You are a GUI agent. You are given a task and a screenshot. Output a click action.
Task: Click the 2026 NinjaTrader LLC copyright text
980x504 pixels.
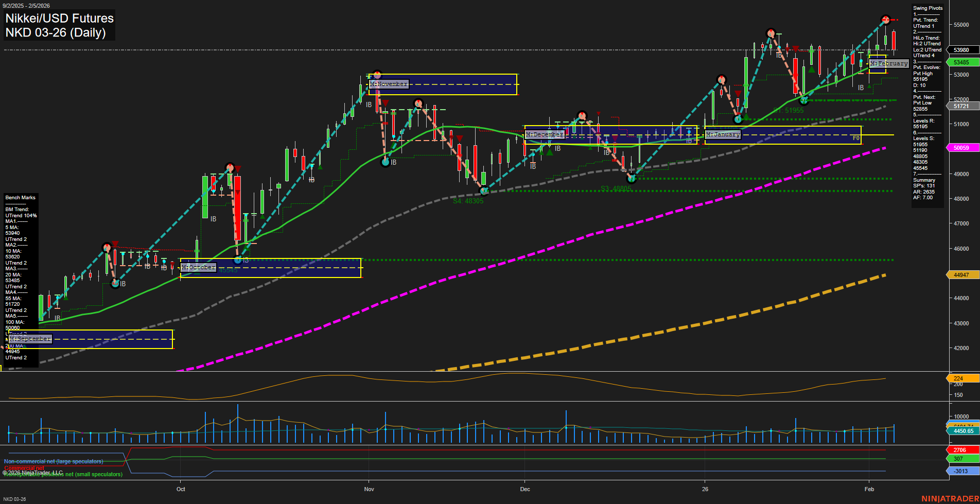click(x=32, y=472)
